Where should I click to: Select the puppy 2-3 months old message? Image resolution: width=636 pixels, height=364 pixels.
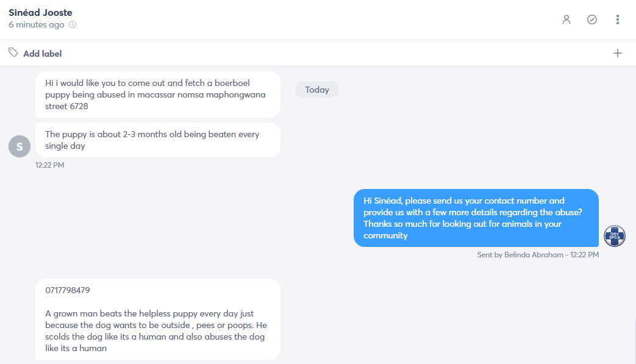coord(158,140)
